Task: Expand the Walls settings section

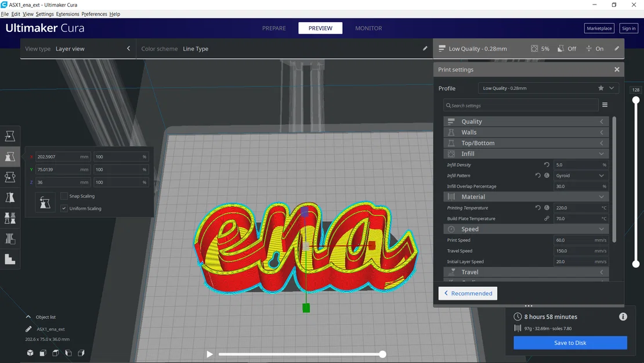Action: [x=526, y=132]
